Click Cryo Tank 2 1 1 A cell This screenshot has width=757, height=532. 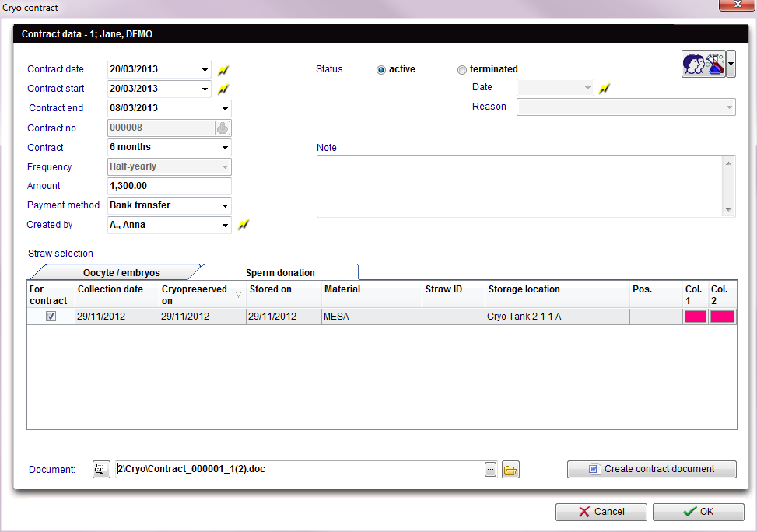click(557, 317)
